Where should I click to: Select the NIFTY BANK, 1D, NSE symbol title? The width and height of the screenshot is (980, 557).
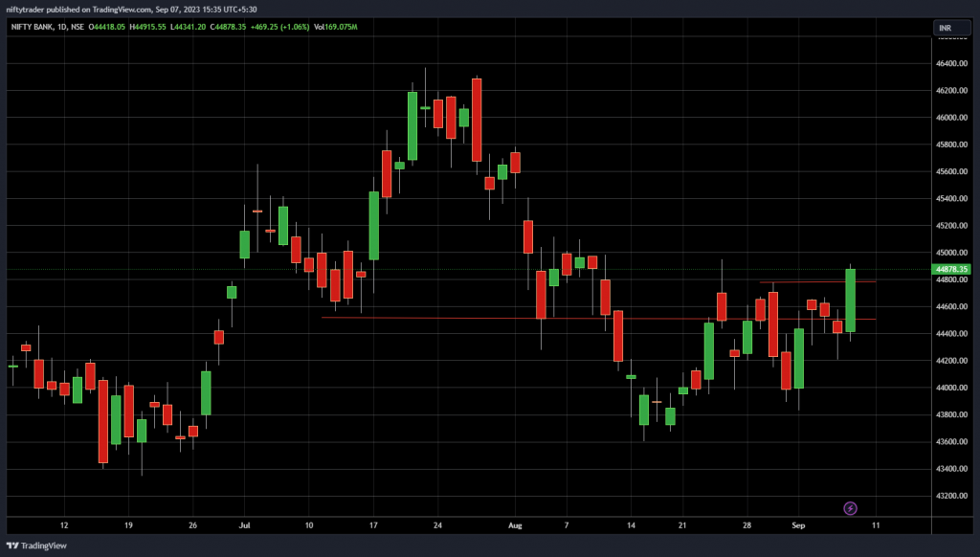pos(48,27)
